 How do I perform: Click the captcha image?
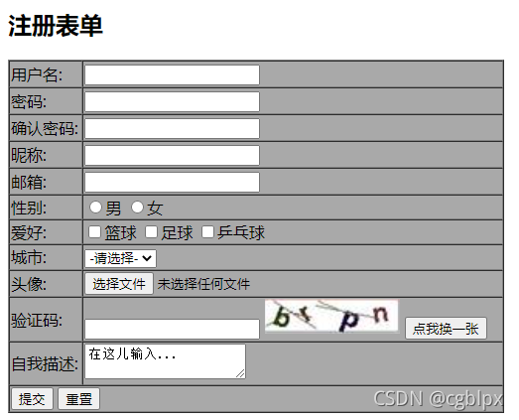click(x=331, y=316)
